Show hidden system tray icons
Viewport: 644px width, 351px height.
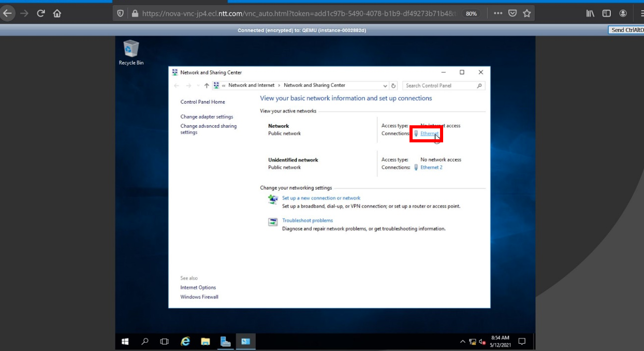pos(462,342)
